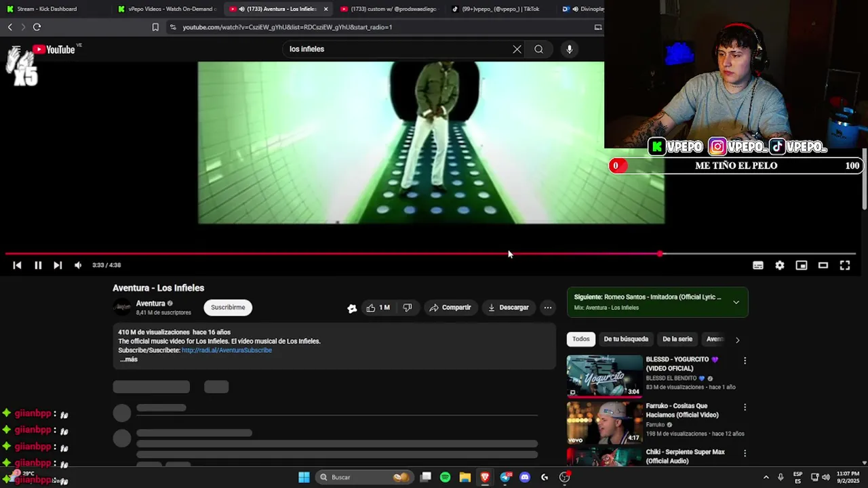Click the remix icon beside like

click(352, 308)
